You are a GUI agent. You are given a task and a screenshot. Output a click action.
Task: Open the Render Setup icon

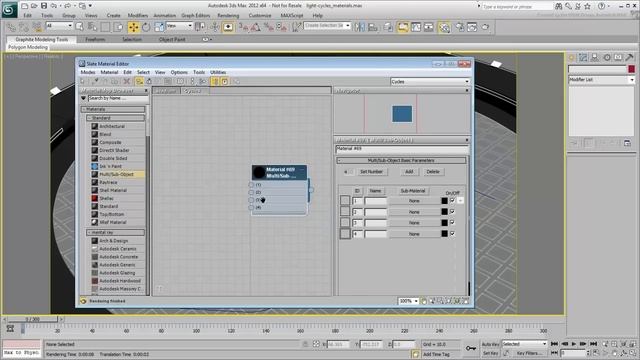(x=460, y=27)
